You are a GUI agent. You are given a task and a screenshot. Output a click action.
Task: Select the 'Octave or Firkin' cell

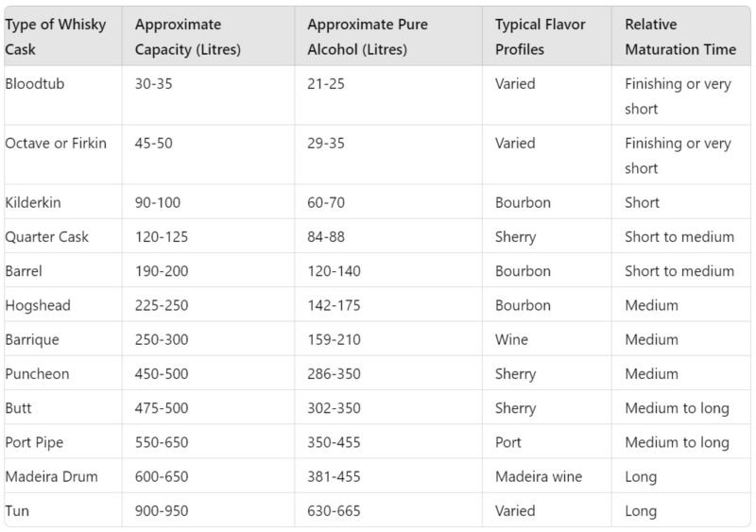[x=56, y=144]
